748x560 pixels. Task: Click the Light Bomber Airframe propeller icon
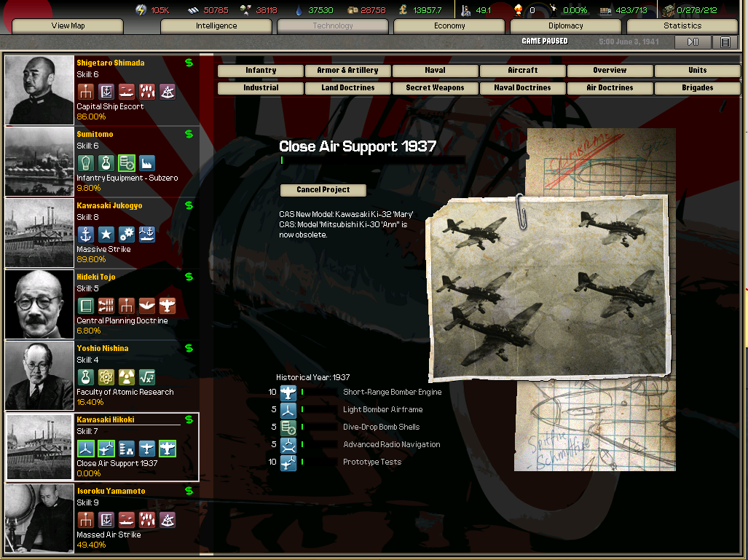(x=288, y=410)
